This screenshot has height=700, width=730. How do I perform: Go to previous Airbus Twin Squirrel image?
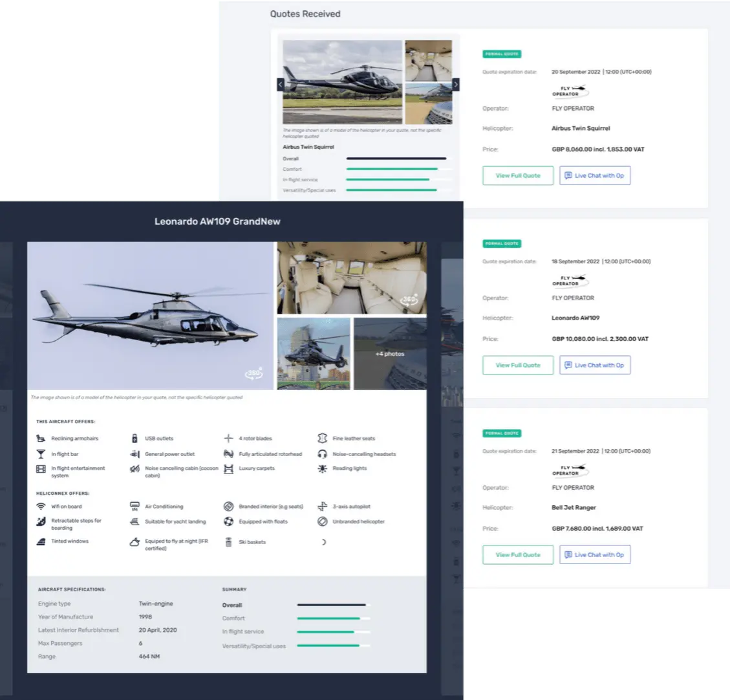click(x=280, y=84)
